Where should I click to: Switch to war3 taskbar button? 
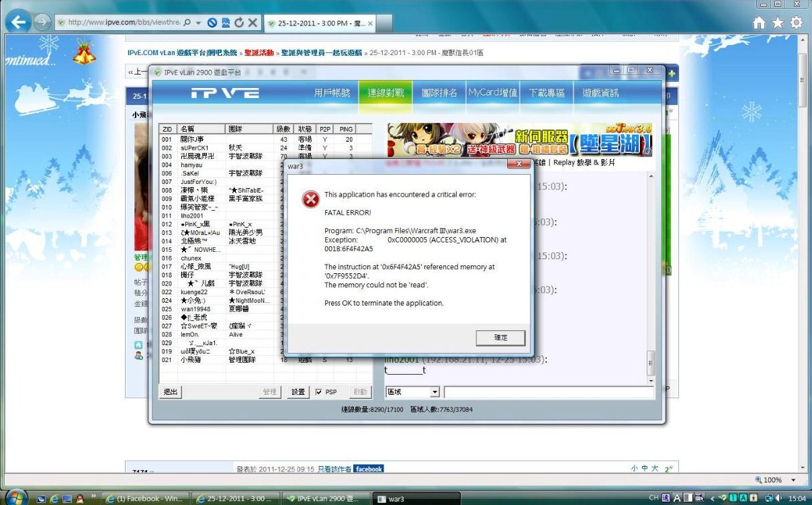coord(416,499)
